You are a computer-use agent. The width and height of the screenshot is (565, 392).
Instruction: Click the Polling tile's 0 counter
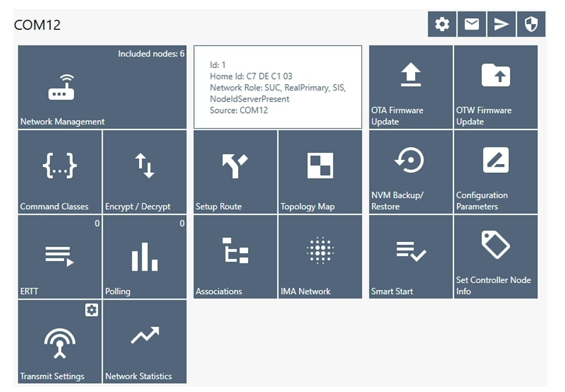coord(182,223)
